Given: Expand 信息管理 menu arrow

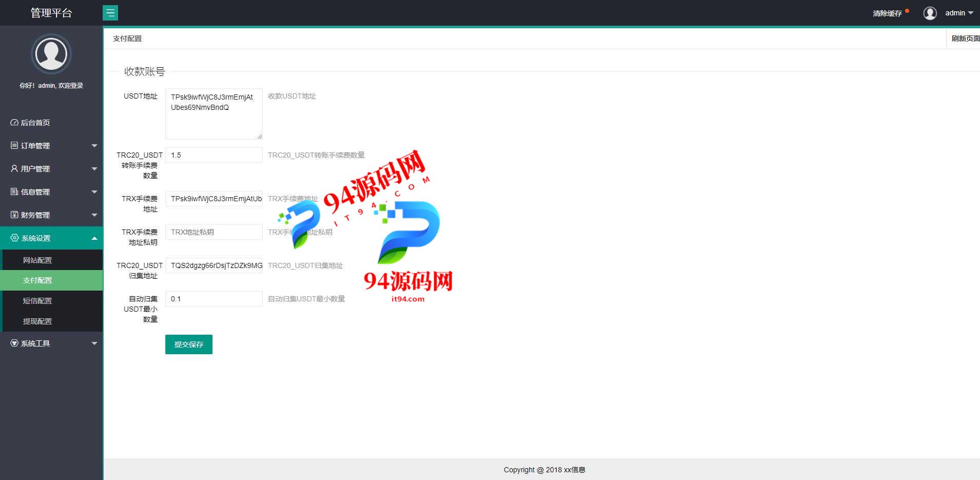Looking at the screenshot, I should [x=94, y=192].
